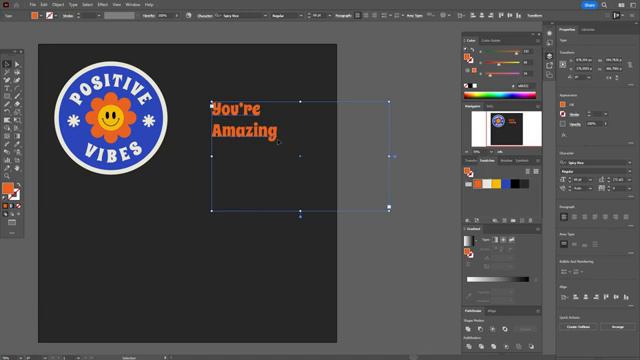Viewport: 640px width, 360px height.
Task: Click the Stroke swatch in Appearance section
Action: (563, 114)
